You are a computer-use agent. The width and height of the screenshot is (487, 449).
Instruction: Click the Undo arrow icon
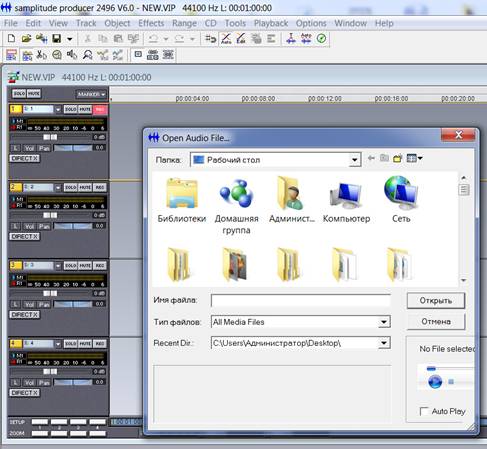click(x=153, y=39)
